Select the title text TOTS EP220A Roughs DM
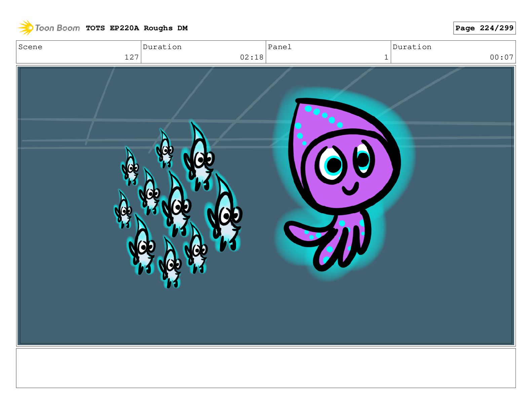The height and width of the screenshot is (412, 532). coord(137,28)
